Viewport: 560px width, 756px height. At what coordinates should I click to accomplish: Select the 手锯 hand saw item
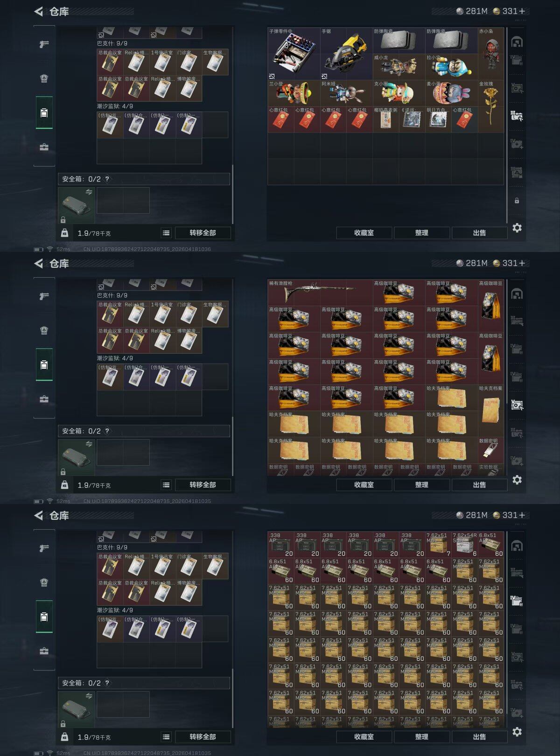tap(346, 54)
